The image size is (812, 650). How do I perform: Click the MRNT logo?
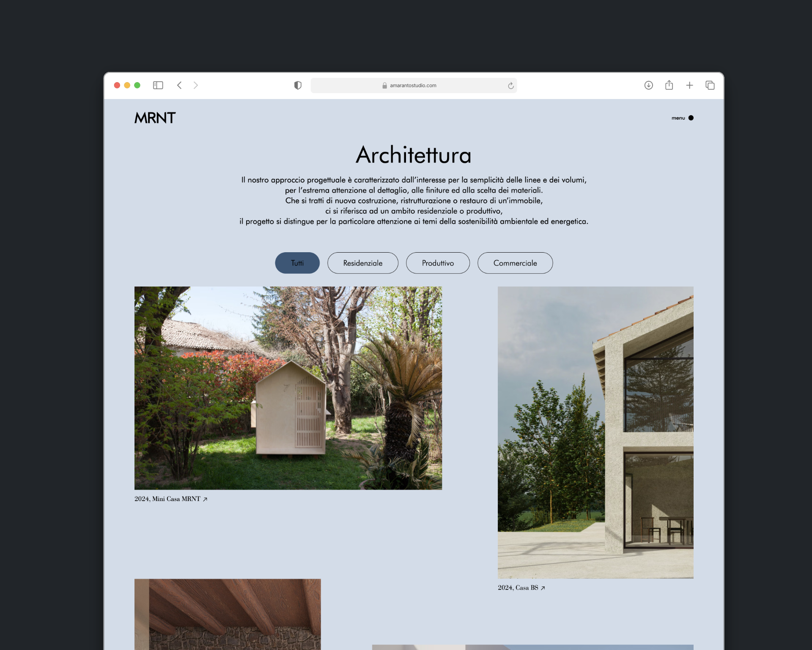(155, 118)
